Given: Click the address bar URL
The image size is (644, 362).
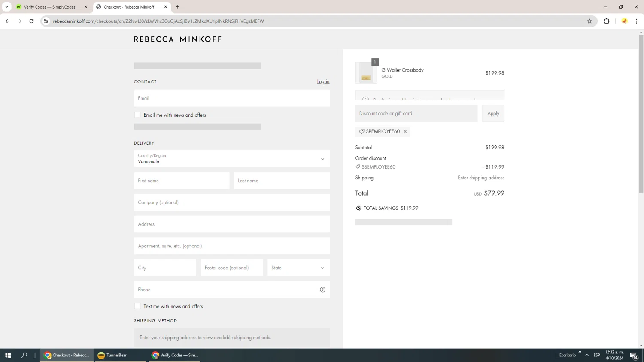Looking at the screenshot, I should pyautogui.click(x=158, y=21).
